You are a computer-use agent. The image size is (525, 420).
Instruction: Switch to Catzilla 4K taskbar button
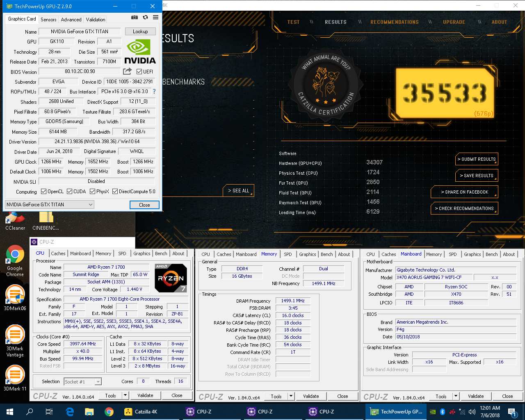pyautogui.click(x=150, y=412)
